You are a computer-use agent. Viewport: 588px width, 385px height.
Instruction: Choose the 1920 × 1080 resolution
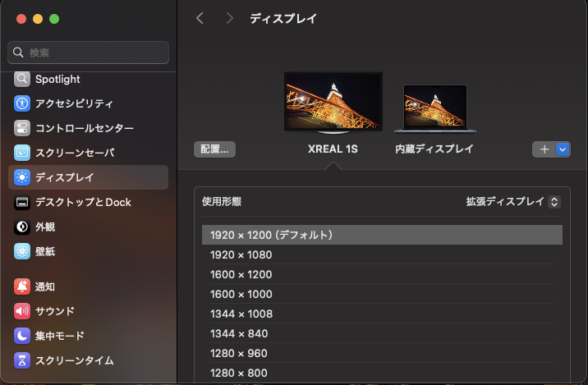(241, 255)
